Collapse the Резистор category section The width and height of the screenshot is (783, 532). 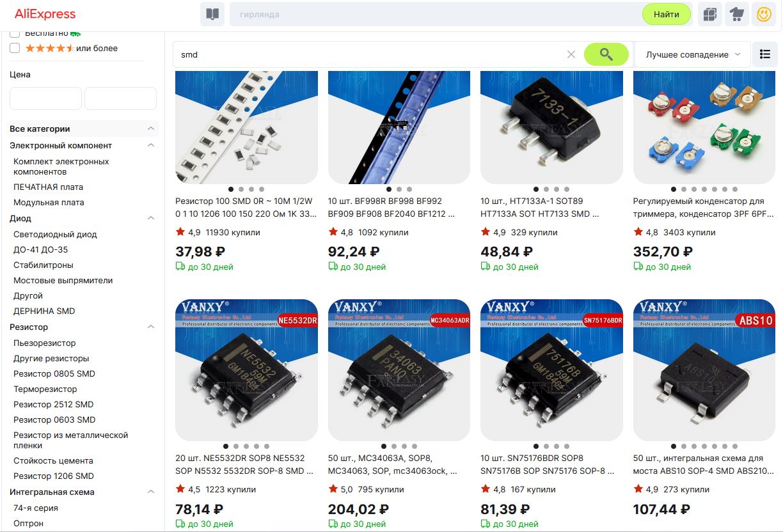[x=151, y=327]
